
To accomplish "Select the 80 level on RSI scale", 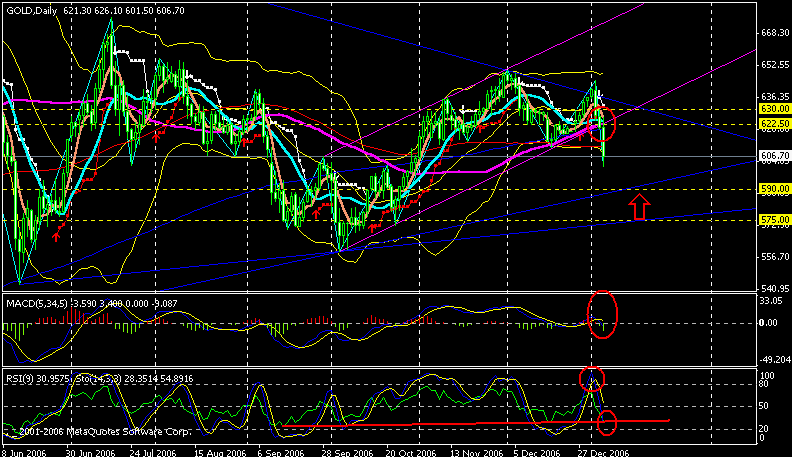I will [x=766, y=384].
